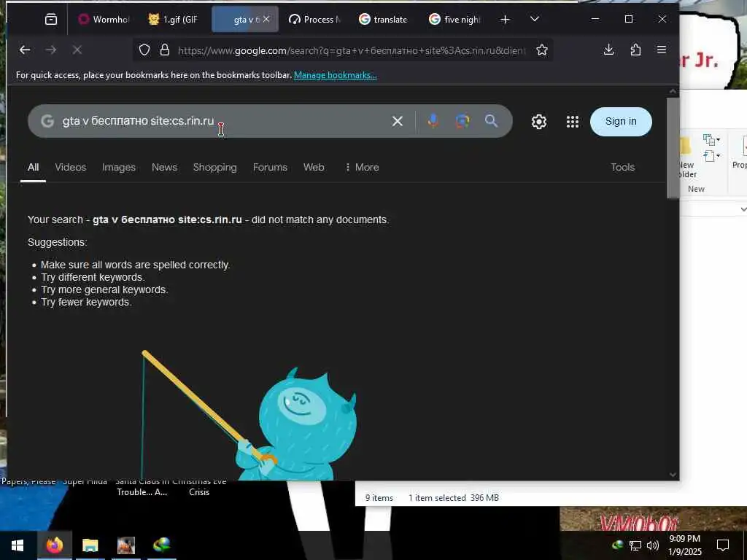Open File Explorer from taskbar
This screenshot has width=747, height=560.
[x=90, y=545]
